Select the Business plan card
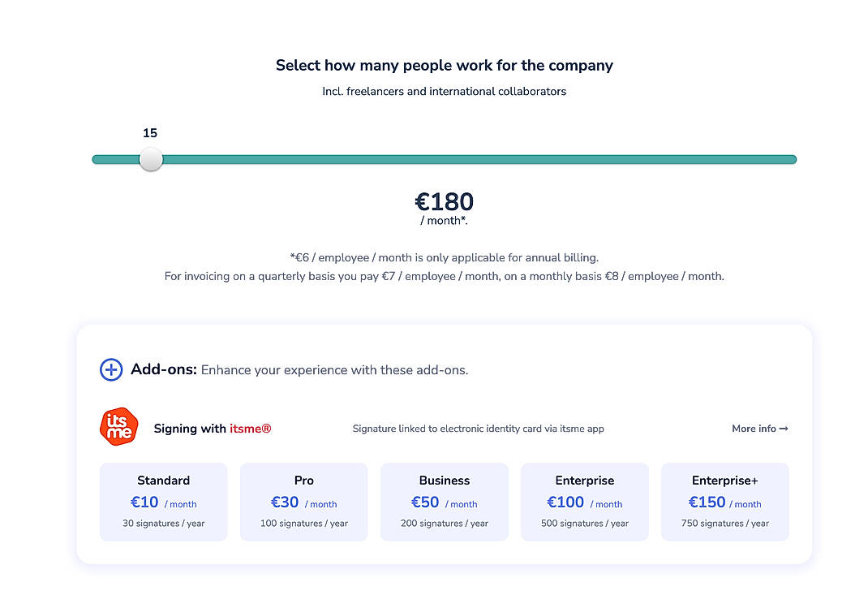Viewport: 868px width, 608px height. point(444,502)
